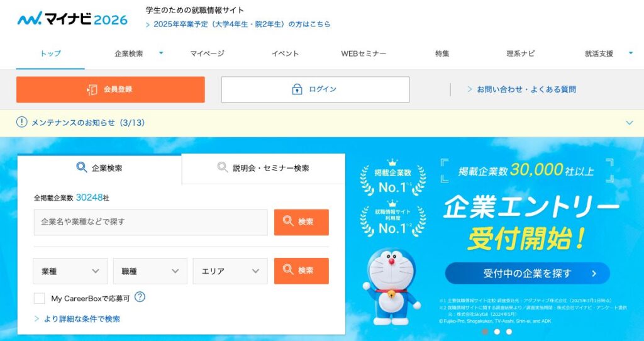The width and height of the screenshot is (644, 341).
Task: Click the 30248社 company count text
Action: pyautogui.click(x=92, y=198)
